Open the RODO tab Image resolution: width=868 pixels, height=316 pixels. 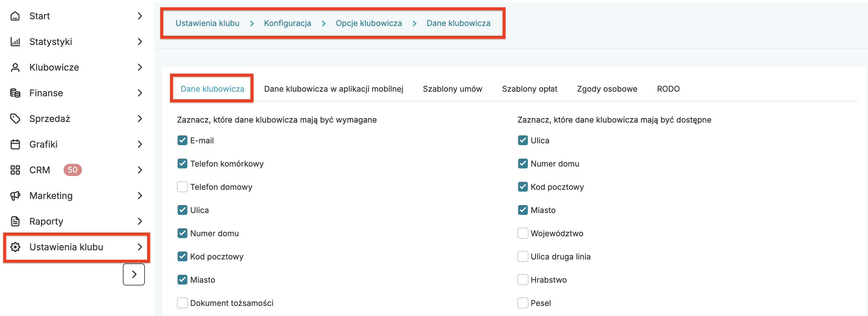click(668, 89)
